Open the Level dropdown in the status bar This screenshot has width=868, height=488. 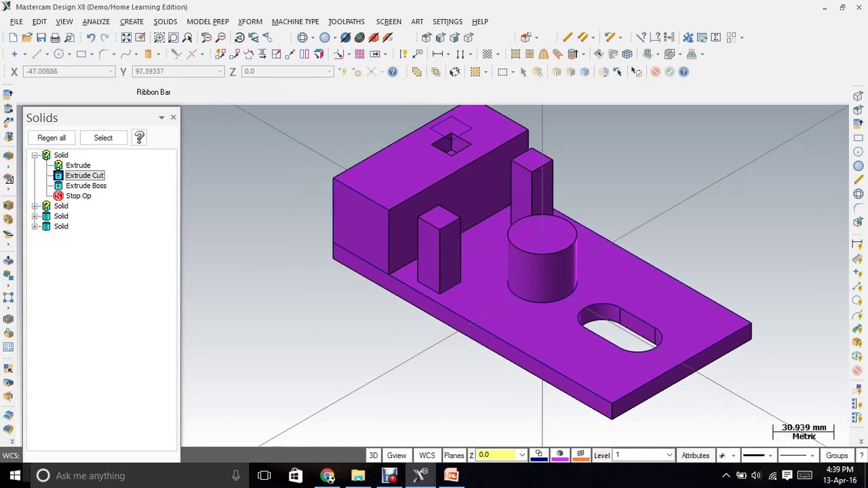pos(669,455)
